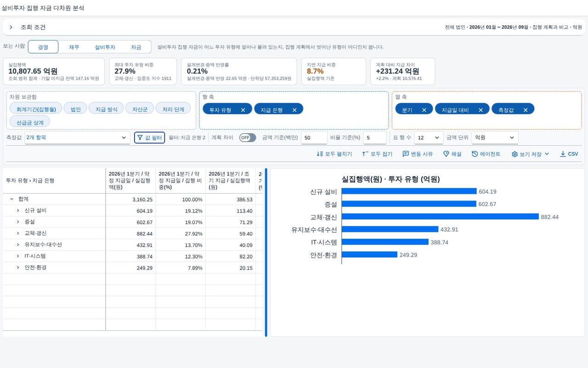Screen dimensions: 588x368
Task: Expand the 신규 설비 row
Action: 18,211
